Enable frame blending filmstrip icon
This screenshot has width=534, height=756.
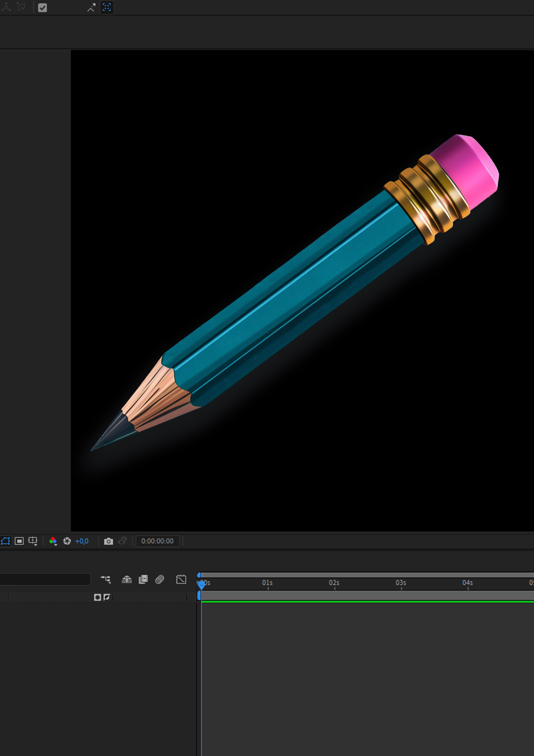tap(143, 579)
